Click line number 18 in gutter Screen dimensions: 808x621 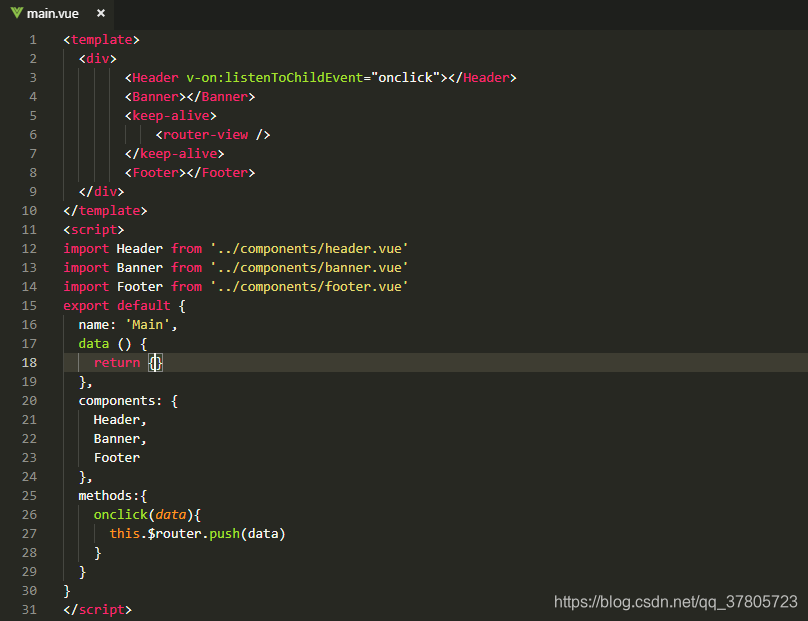29,363
